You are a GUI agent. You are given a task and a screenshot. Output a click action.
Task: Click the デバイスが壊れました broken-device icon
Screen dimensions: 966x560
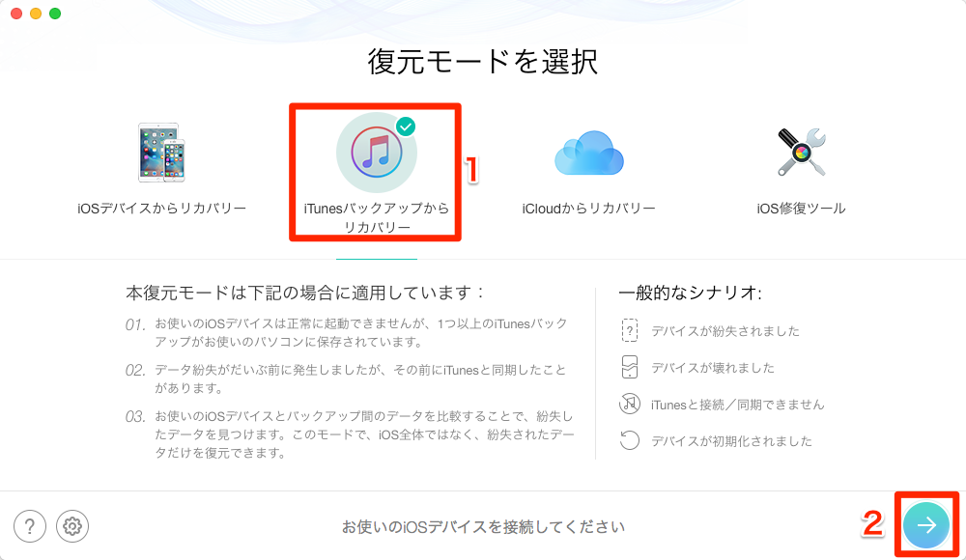point(629,367)
